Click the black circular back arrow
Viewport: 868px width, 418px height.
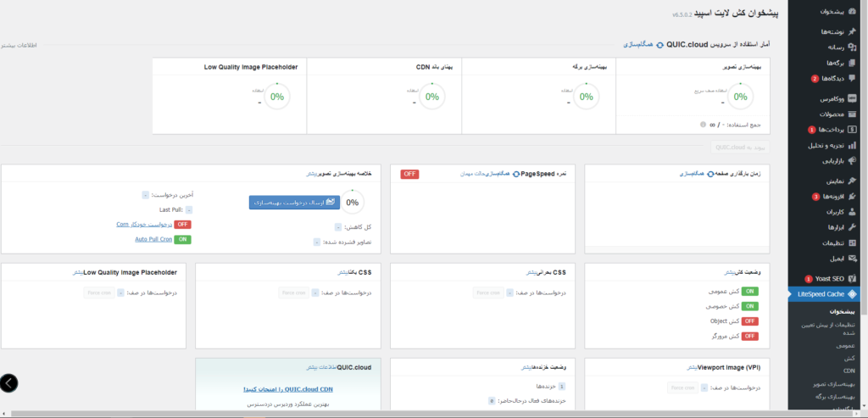click(x=8, y=382)
